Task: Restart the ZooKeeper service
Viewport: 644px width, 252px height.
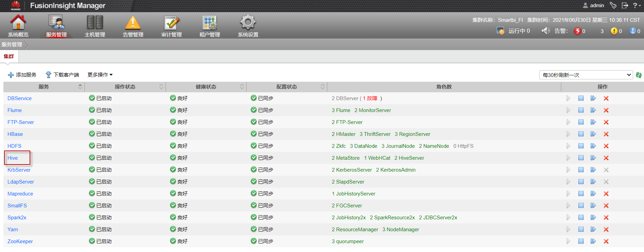Action: coord(593,241)
